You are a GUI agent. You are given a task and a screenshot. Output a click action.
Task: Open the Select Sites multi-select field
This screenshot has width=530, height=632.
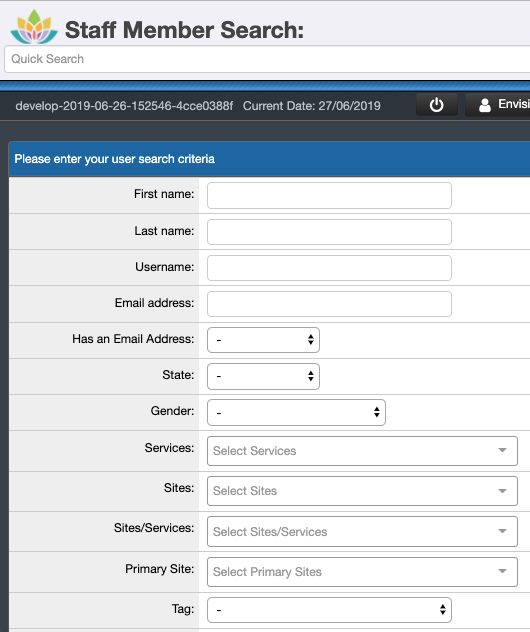click(x=362, y=491)
